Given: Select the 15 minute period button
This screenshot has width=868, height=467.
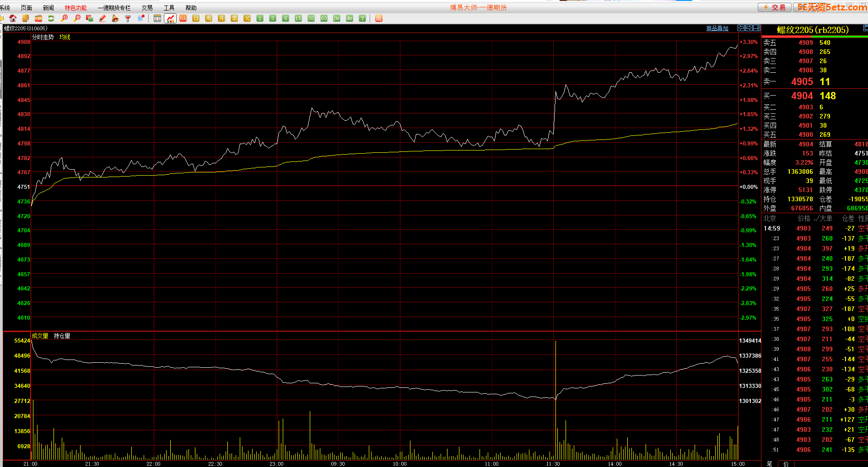Looking at the screenshot, I should 298,18.
